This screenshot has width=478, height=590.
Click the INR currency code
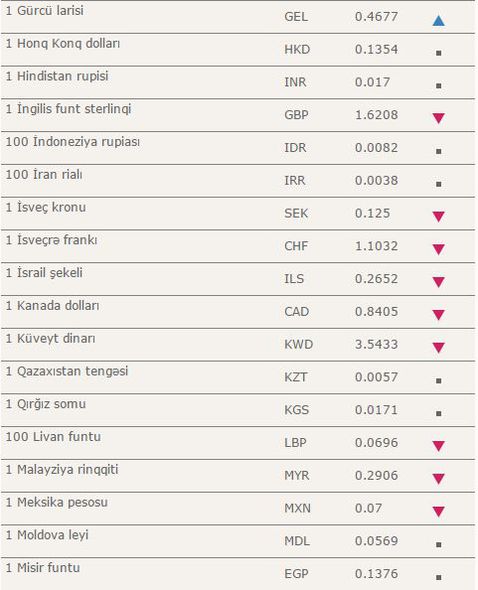click(295, 82)
